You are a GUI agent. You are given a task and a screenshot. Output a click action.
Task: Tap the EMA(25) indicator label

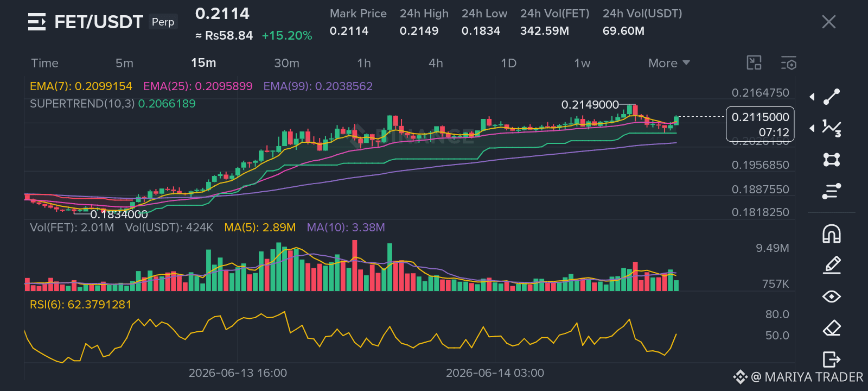click(198, 86)
